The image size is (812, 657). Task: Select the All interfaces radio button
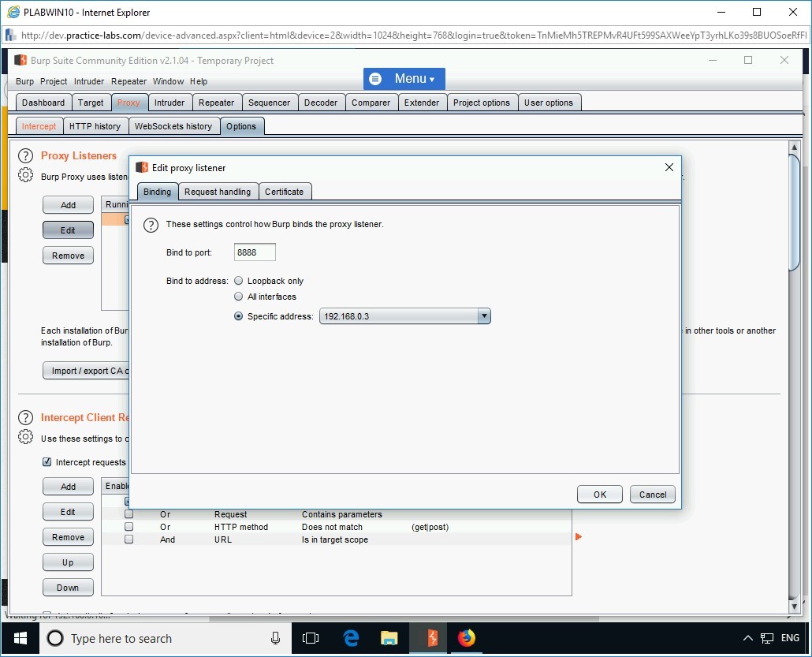pos(238,297)
